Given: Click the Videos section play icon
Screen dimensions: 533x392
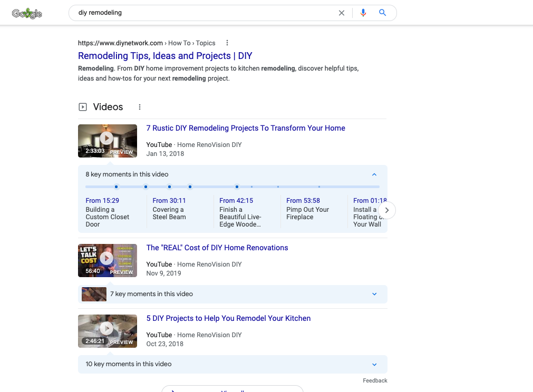Looking at the screenshot, I should pyautogui.click(x=83, y=106).
